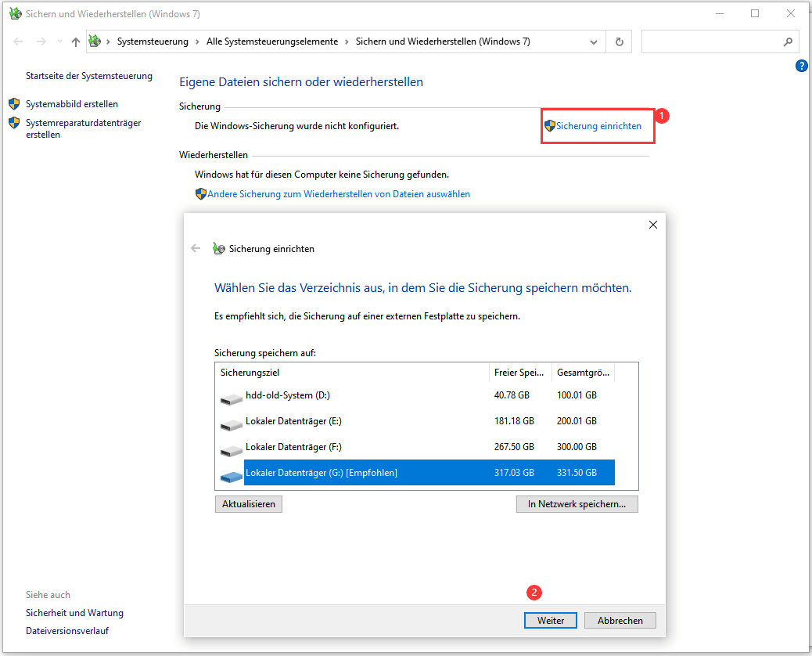Expand chevron after Systemsteuerung breadcrumb
The image size is (812, 656).
pos(197,42)
